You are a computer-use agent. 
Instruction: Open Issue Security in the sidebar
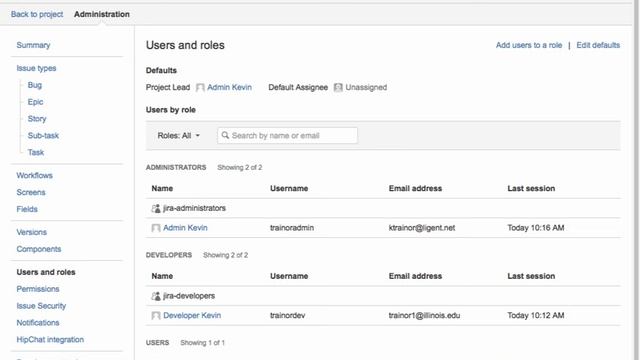tap(41, 306)
